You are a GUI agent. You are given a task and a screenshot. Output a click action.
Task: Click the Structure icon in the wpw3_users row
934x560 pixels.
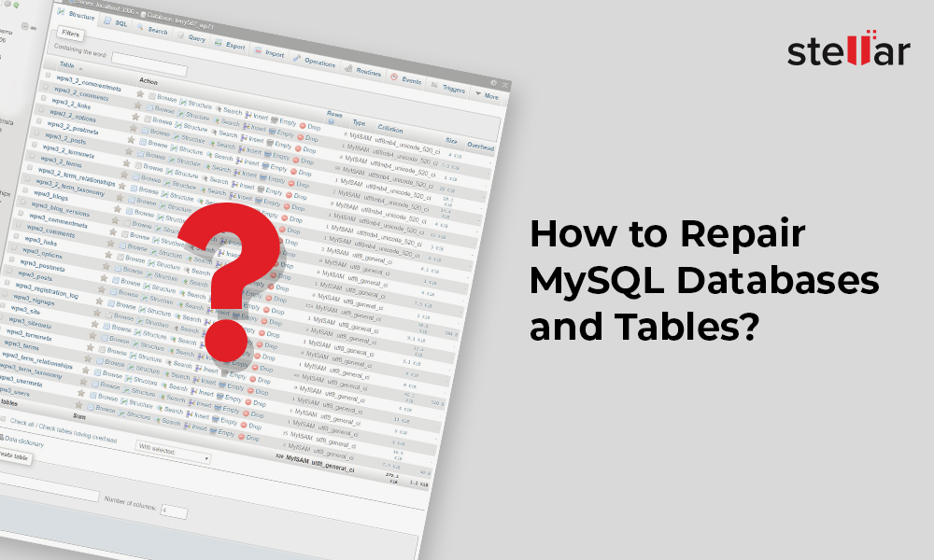(x=122, y=413)
